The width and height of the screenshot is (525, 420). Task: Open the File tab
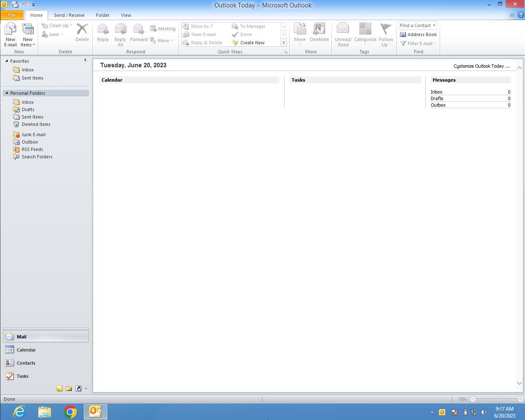click(12, 15)
